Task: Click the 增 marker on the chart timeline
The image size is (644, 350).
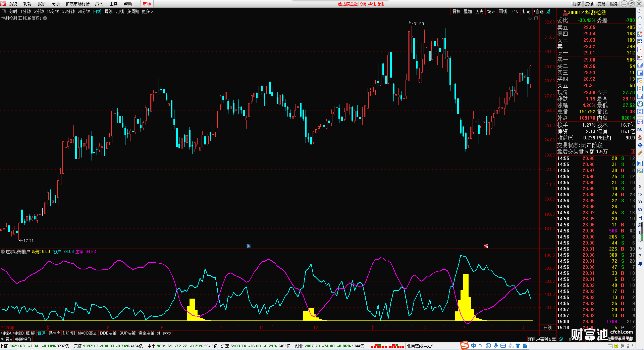Action: [x=486, y=246]
